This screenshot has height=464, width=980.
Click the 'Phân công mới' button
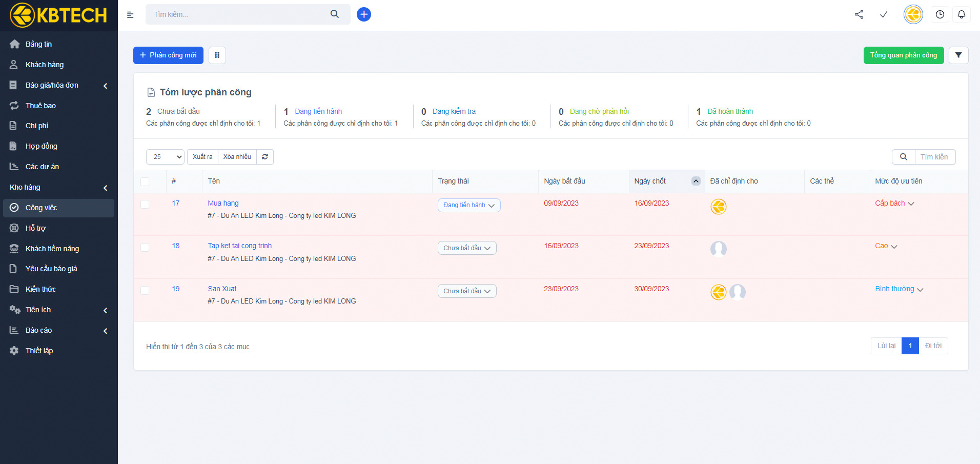click(x=168, y=55)
